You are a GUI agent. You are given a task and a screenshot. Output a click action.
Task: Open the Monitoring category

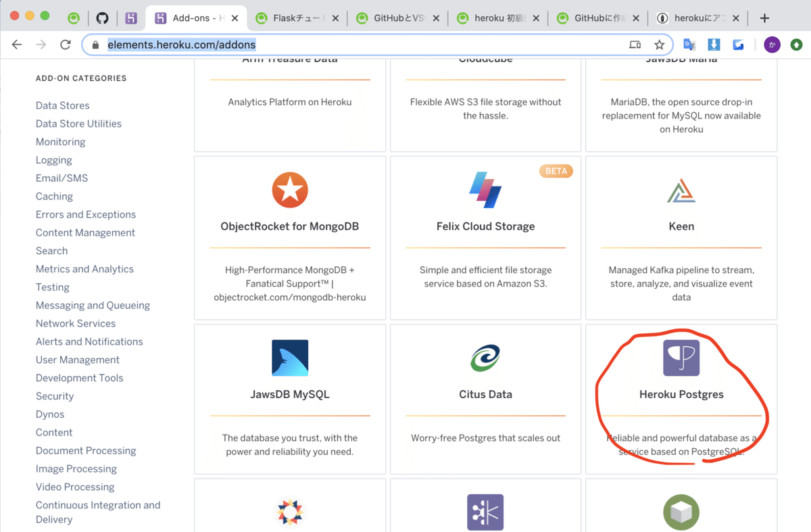tap(60, 142)
